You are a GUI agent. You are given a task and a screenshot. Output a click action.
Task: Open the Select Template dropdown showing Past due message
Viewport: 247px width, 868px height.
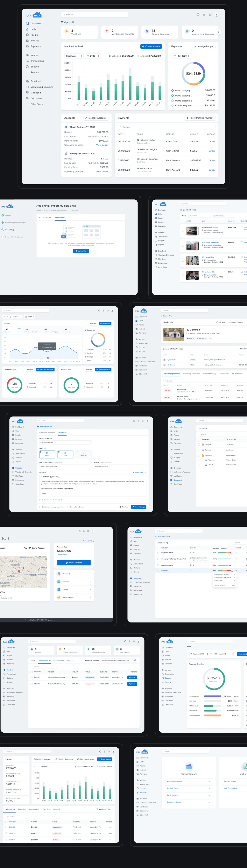[x=65, y=442]
